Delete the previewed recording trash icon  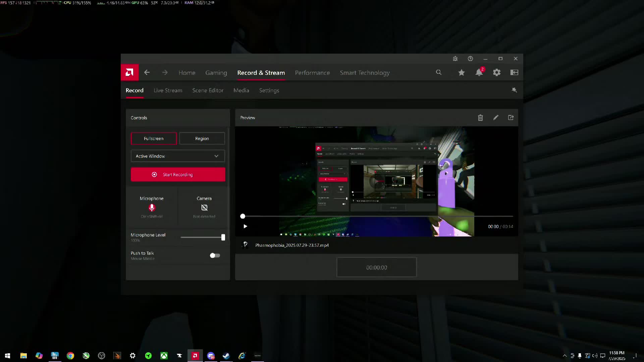(x=480, y=118)
